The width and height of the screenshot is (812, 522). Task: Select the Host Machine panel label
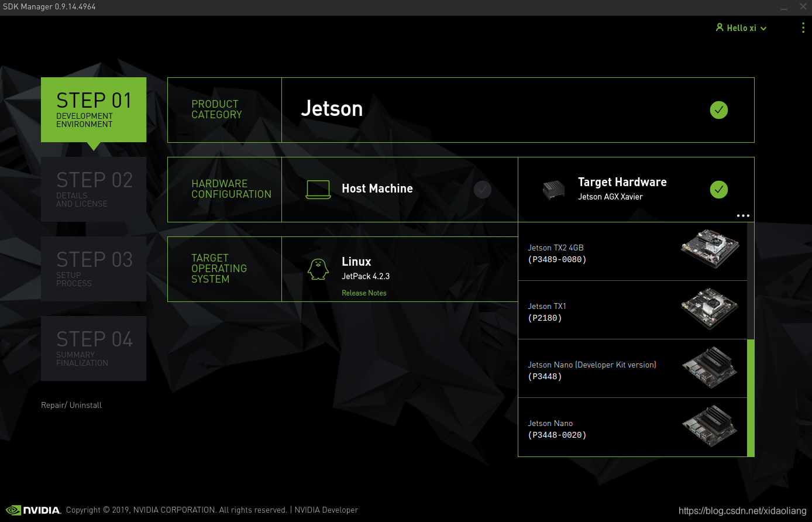377,188
